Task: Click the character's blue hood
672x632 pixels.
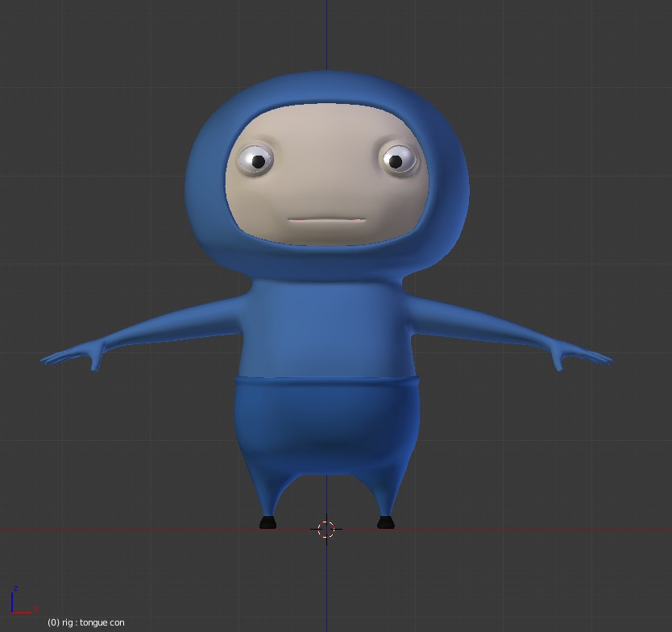Action: (x=326, y=89)
